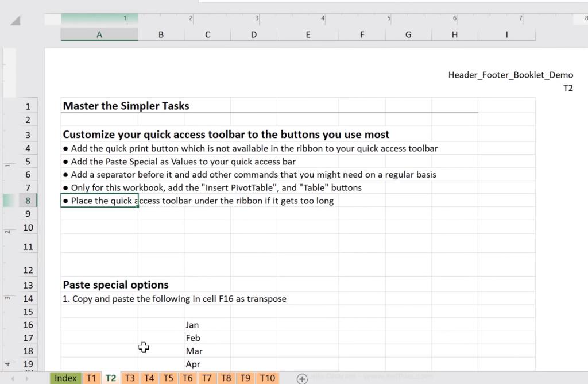Select the 'Header_Footer_Booklet_Demo' header text

click(510, 75)
